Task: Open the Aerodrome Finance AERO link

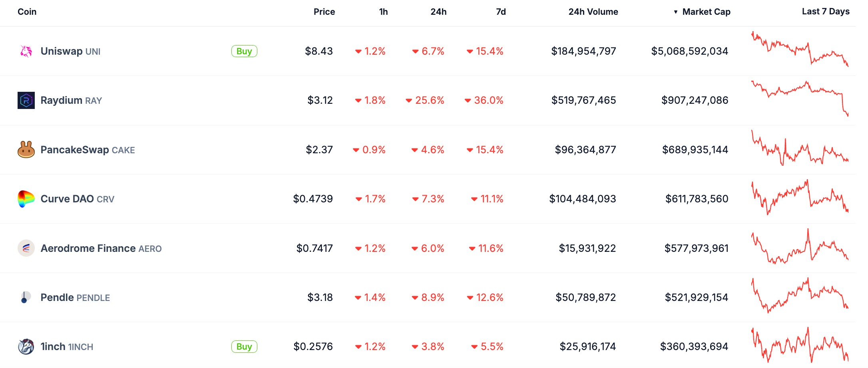Action: tap(101, 248)
